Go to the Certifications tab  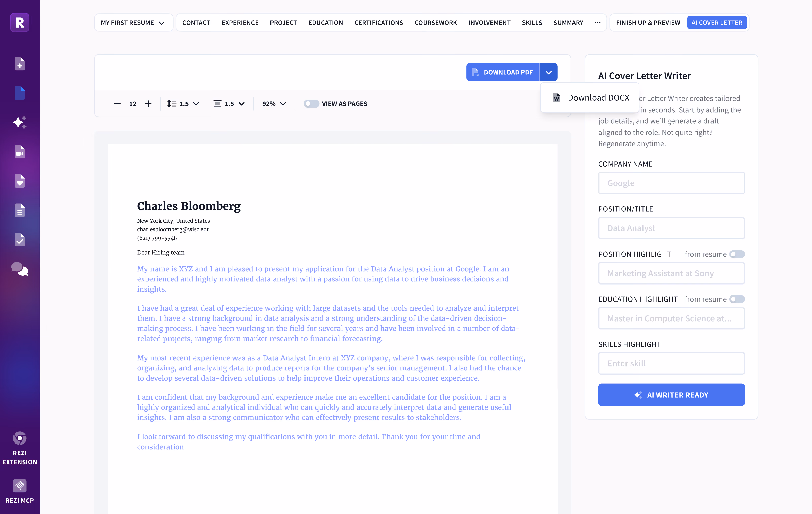(378, 23)
